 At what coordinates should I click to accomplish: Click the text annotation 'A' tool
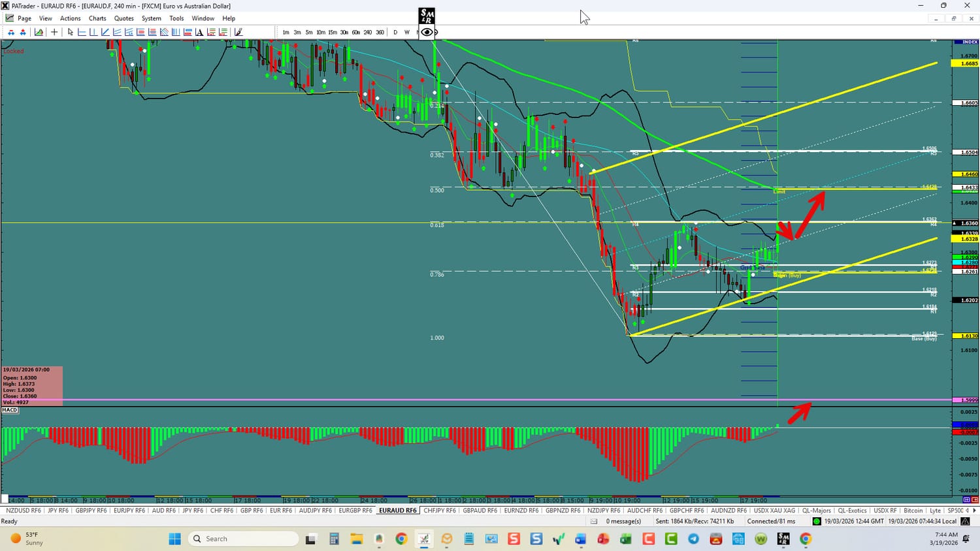tap(199, 32)
